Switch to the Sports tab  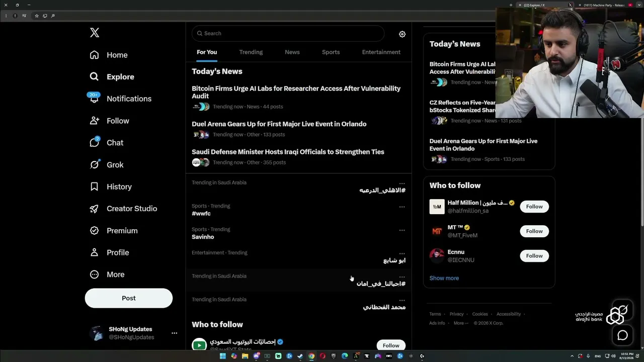[x=331, y=52]
